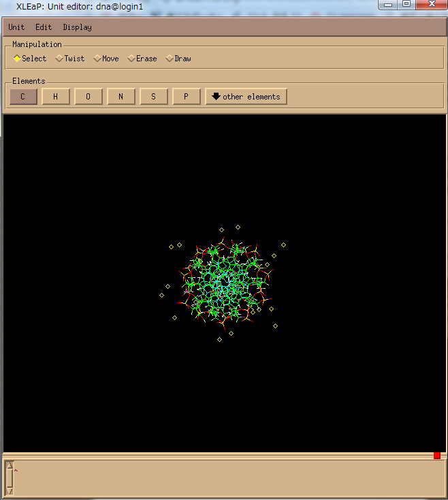Image resolution: width=448 pixels, height=500 pixels.
Task: Activate the Erase manipulation mode
Action: point(142,59)
